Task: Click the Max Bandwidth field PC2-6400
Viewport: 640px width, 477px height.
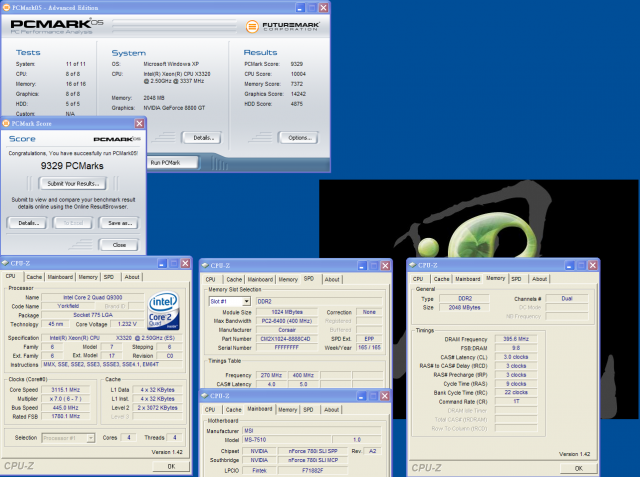Action: (x=287, y=321)
